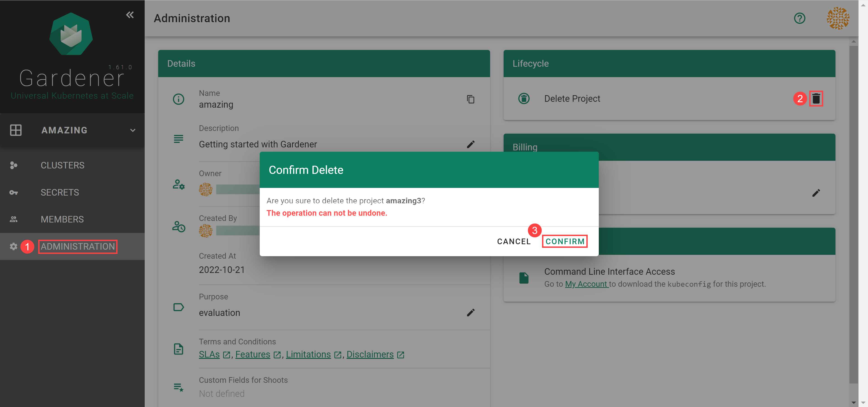Open the SLAs link
Screen dimensions: 868x407
(209, 355)
